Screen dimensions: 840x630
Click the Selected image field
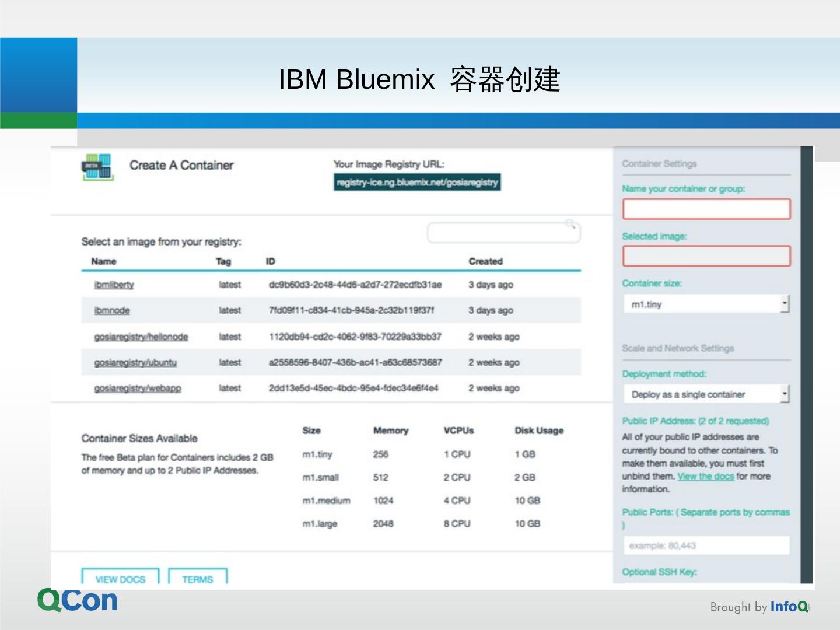click(x=706, y=256)
